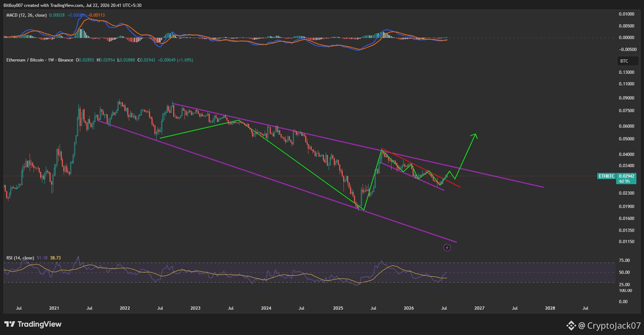Viewport: 644px width, 335px height.
Task: Click the RSI moving average value 38.73
Action: [55, 258]
